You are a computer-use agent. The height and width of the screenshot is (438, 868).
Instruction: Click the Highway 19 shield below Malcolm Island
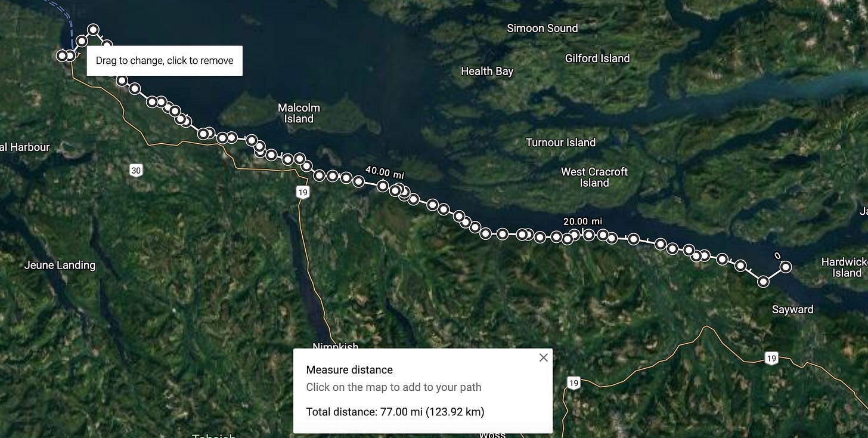click(x=303, y=192)
